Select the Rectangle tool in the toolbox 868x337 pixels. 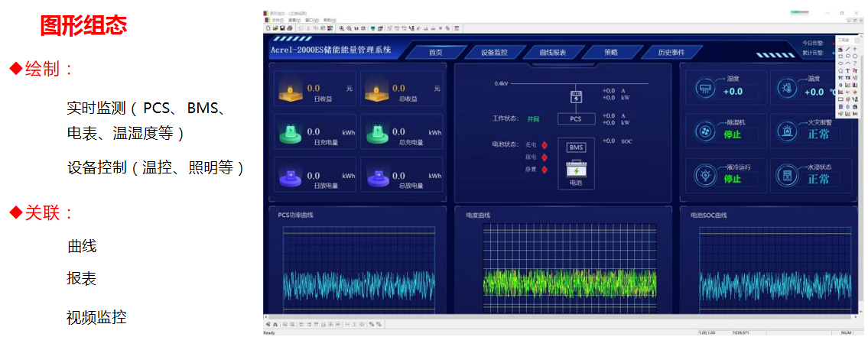(840, 56)
